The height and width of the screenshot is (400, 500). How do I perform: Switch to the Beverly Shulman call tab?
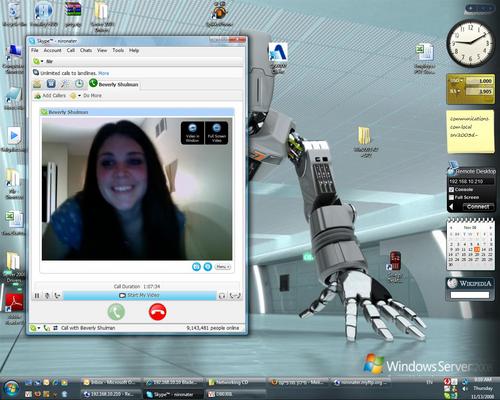point(114,84)
